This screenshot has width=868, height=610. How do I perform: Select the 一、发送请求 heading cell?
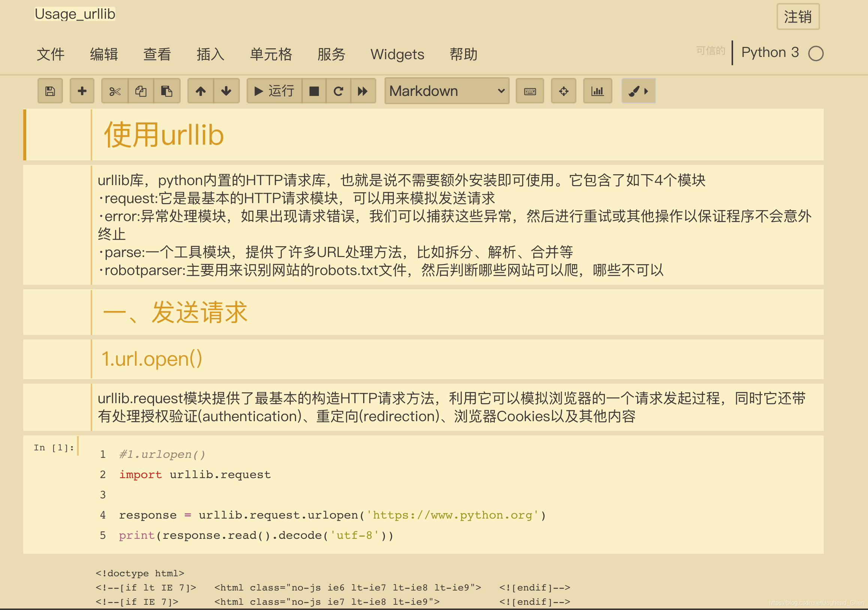click(x=424, y=312)
